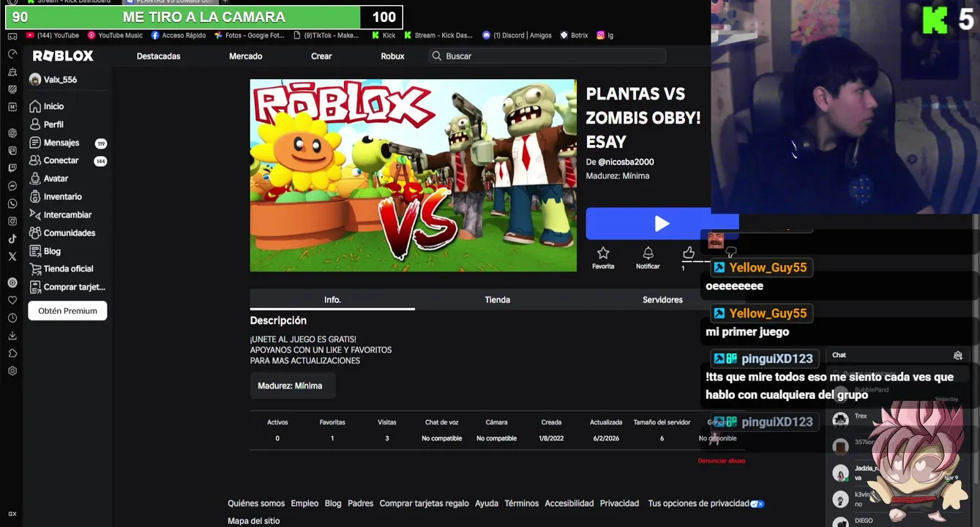Open Botrix bookmark
Viewport: 980px width, 527px height.
(x=574, y=35)
